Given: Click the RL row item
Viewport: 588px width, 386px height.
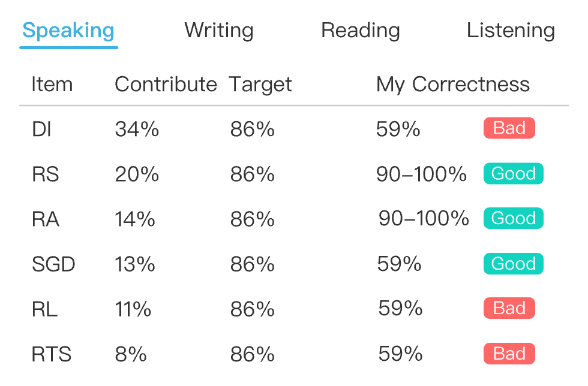Looking at the screenshot, I should [41, 309].
